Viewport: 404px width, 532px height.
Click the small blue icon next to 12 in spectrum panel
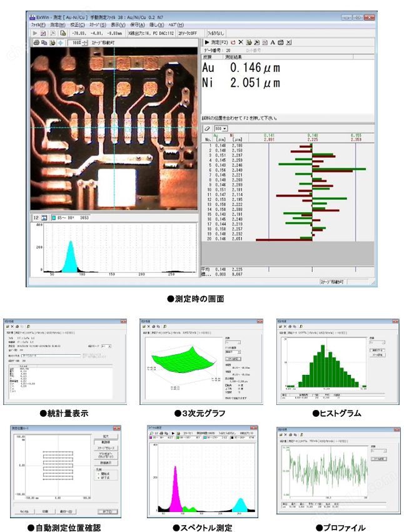point(44,217)
